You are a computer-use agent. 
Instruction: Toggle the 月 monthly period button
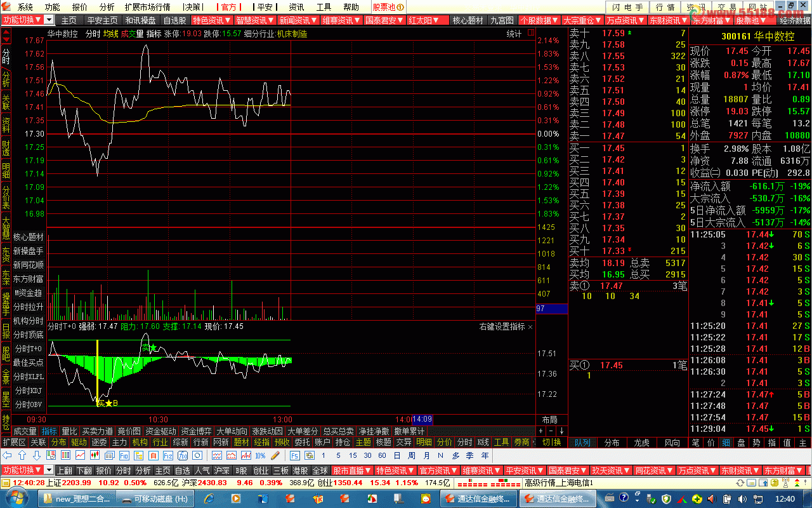[x=426, y=455]
